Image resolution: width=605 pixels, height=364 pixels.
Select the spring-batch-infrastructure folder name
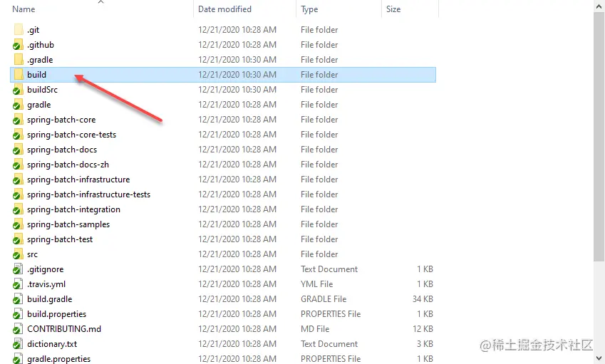click(x=78, y=180)
